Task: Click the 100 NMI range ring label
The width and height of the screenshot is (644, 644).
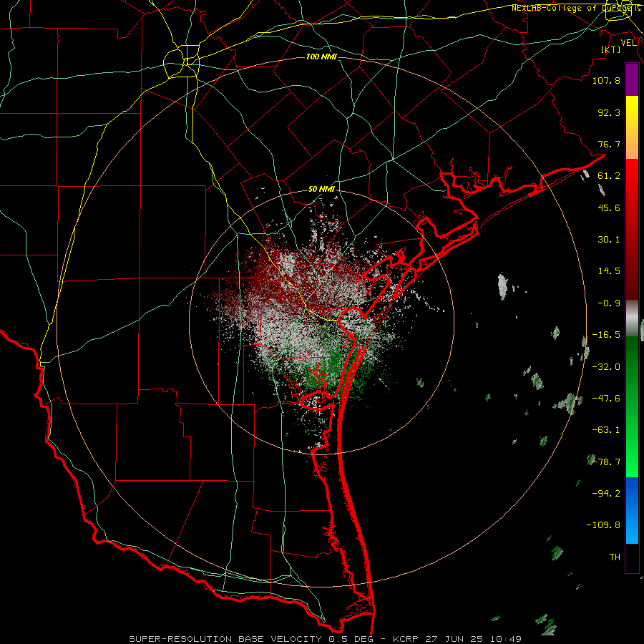Action: click(321, 57)
